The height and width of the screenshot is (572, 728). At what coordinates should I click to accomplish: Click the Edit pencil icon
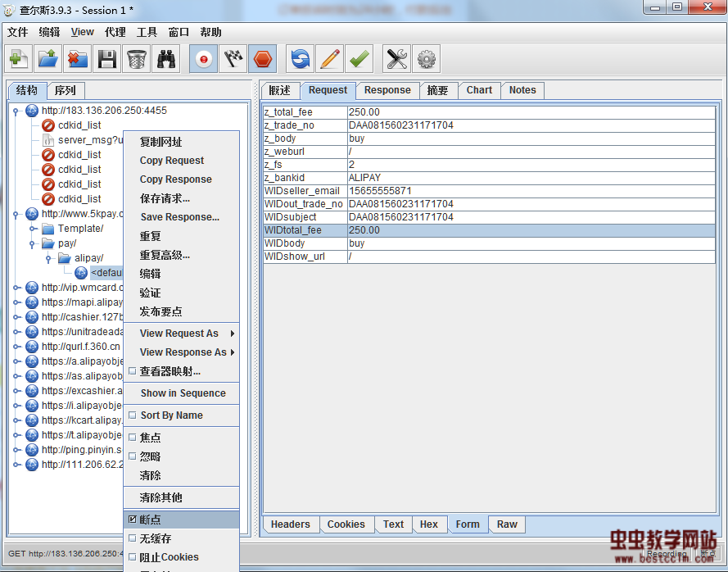(x=330, y=59)
